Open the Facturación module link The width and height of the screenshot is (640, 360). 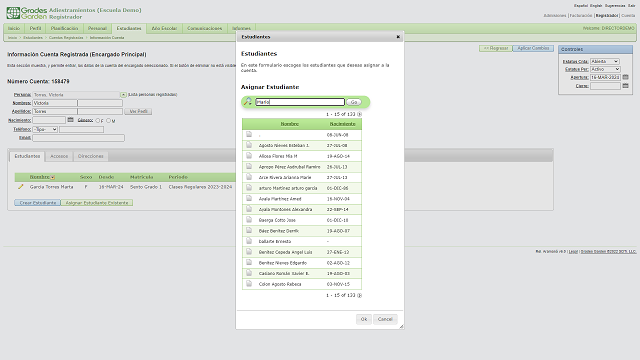[581, 16]
